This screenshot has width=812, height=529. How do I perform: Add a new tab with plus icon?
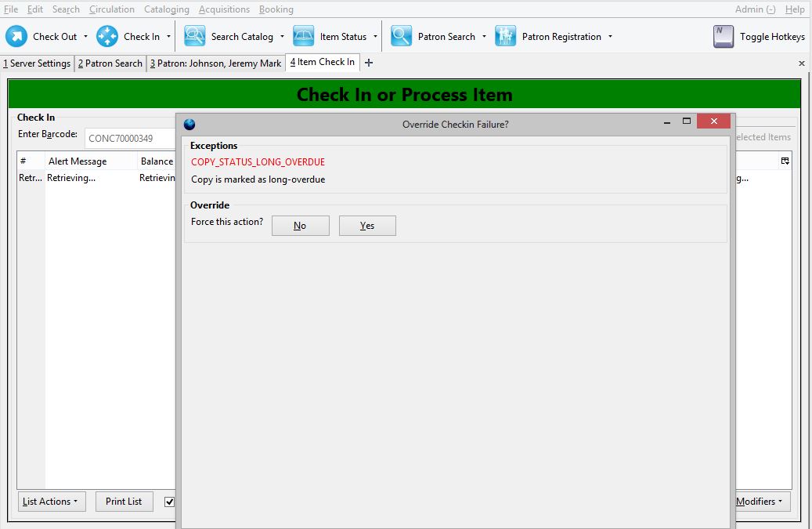pos(369,63)
